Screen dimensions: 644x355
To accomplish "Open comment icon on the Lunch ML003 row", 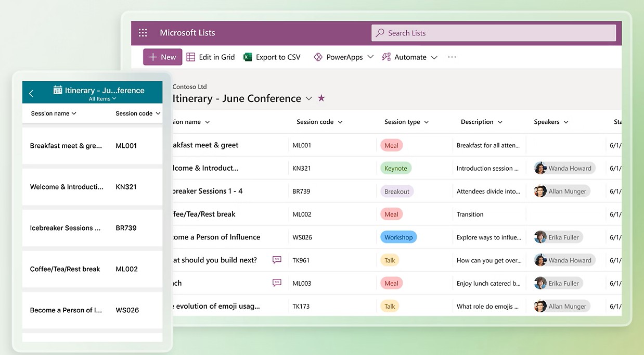I will [x=277, y=283].
